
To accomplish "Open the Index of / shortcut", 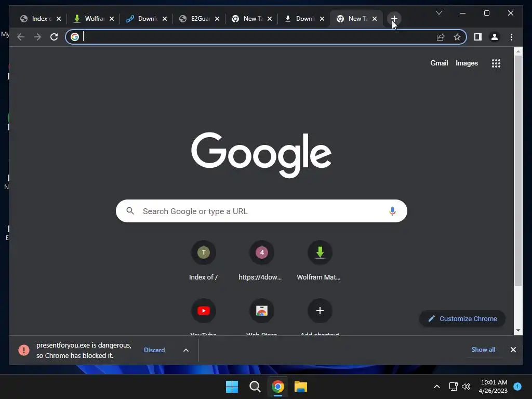I will 203,261.
